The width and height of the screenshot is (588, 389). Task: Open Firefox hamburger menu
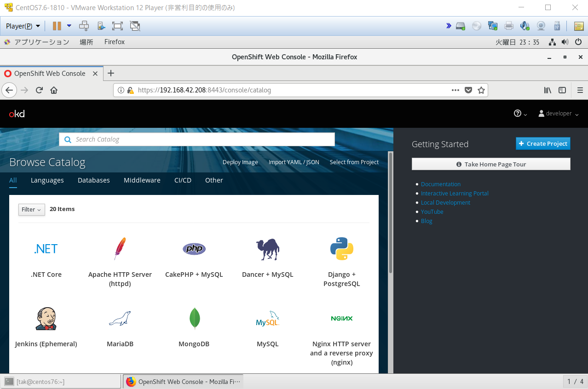(x=580, y=90)
